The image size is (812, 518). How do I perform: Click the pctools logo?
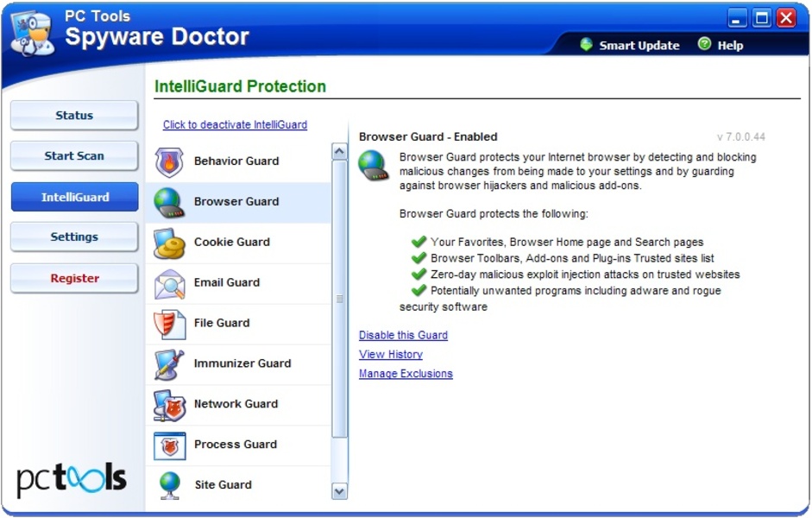(72, 479)
